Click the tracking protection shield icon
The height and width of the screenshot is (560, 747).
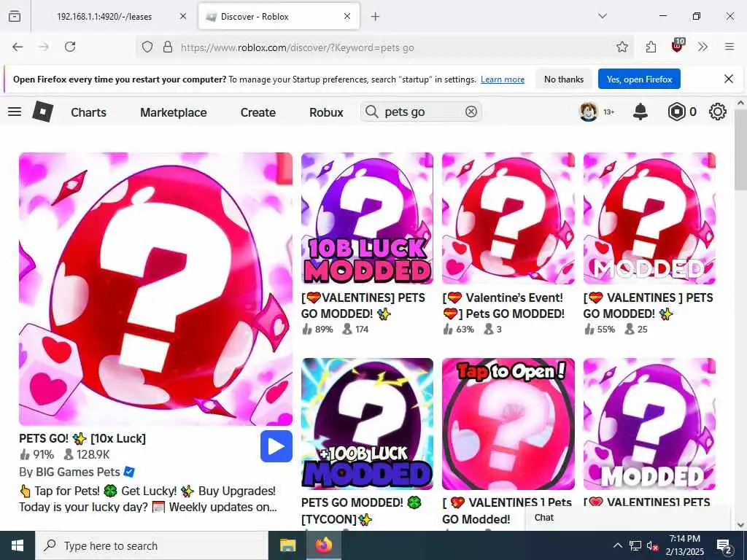(x=147, y=47)
